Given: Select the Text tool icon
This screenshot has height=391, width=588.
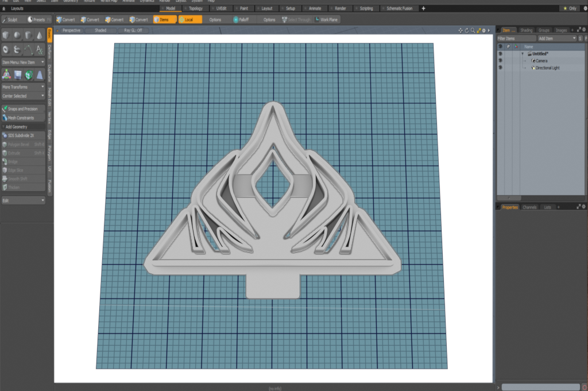Looking at the screenshot, I should 39,49.
